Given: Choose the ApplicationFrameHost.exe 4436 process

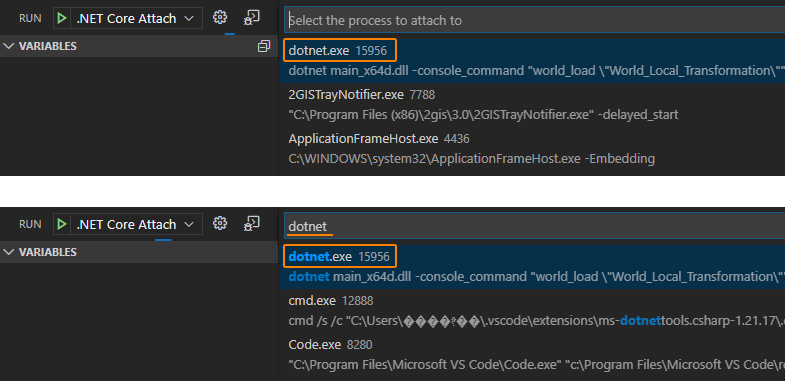Looking at the screenshot, I should [x=532, y=149].
